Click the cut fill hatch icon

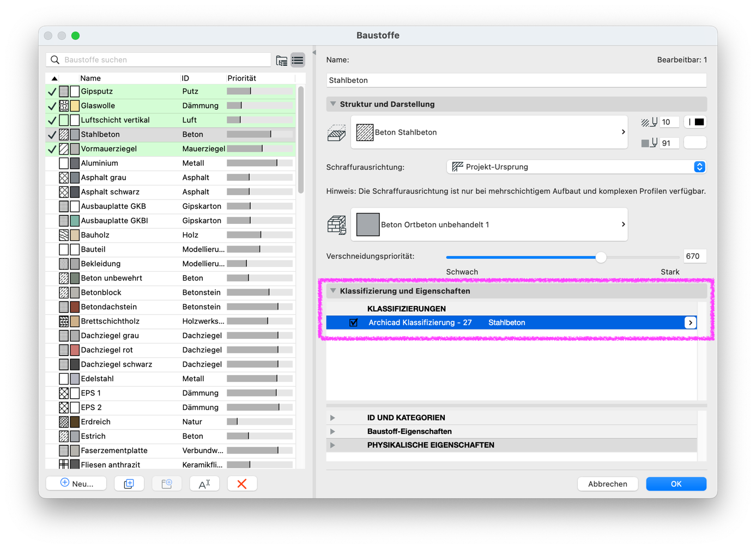[x=336, y=132]
